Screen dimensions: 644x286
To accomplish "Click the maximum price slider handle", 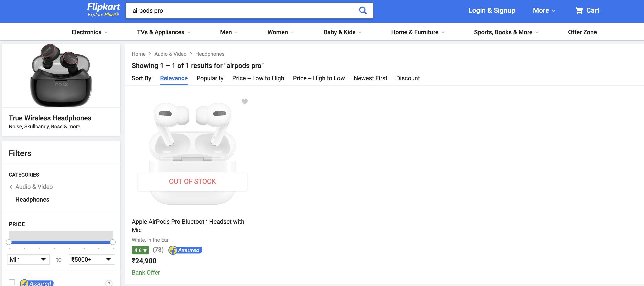I will click(113, 242).
